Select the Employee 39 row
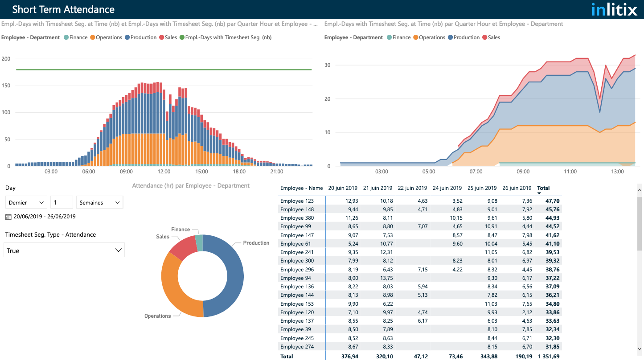This screenshot has height=361, width=644. pyautogui.click(x=420, y=329)
